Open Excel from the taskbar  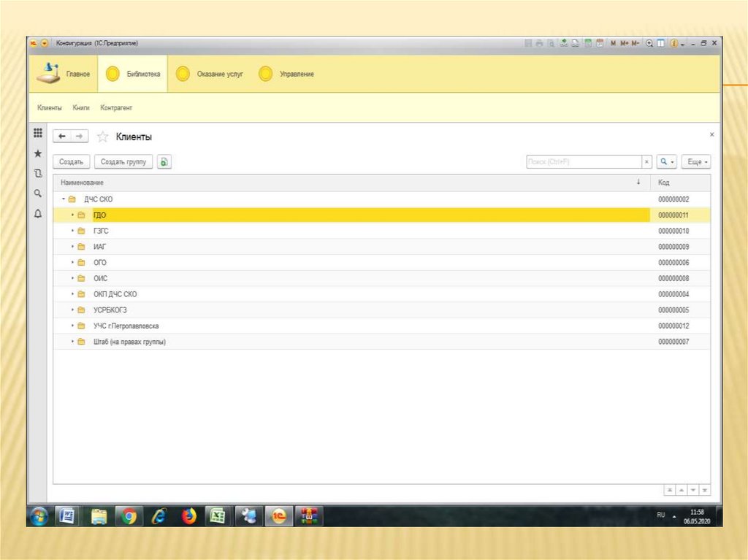coord(218,516)
